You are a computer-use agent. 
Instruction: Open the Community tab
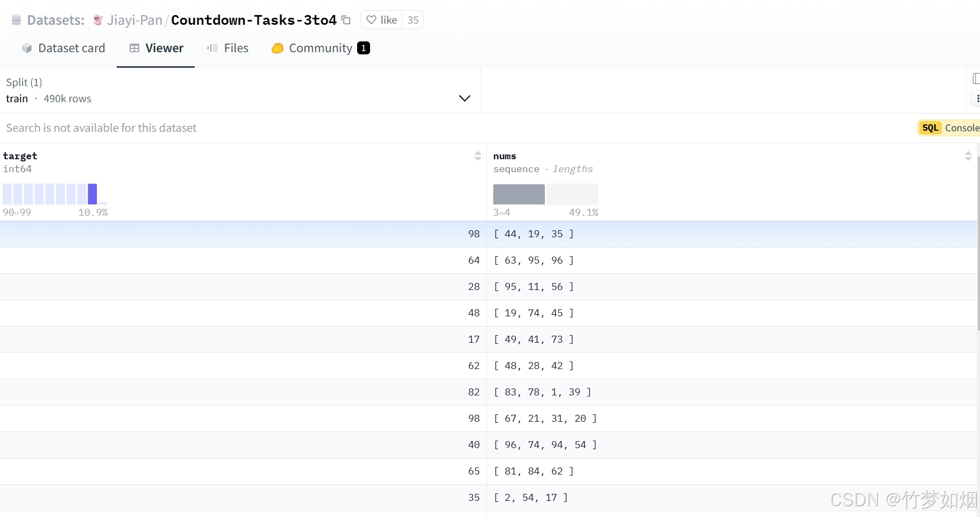tap(321, 48)
